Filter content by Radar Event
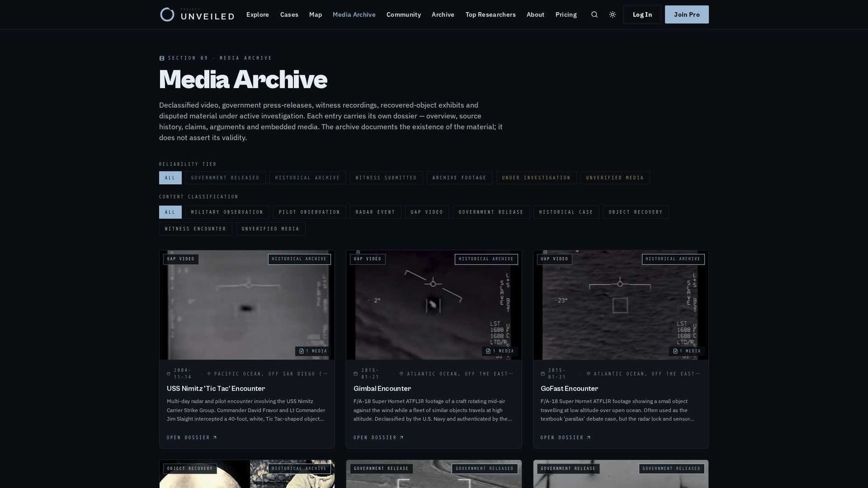This screenshot has width=868, height=488. click(375, 212)
